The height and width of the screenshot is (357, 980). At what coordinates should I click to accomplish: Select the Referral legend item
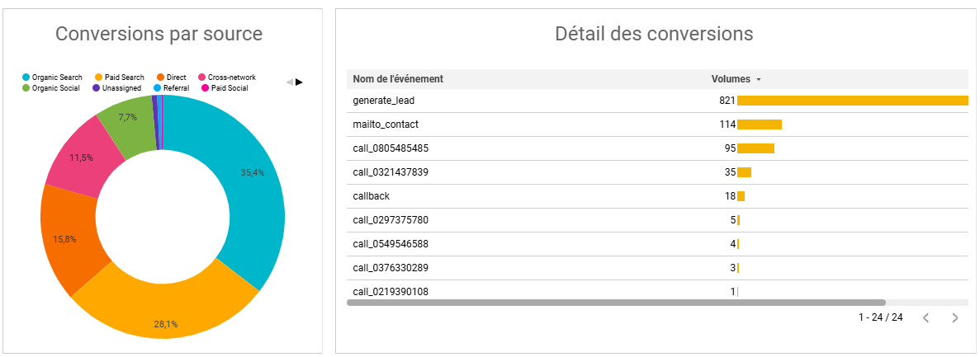[171, 88]
